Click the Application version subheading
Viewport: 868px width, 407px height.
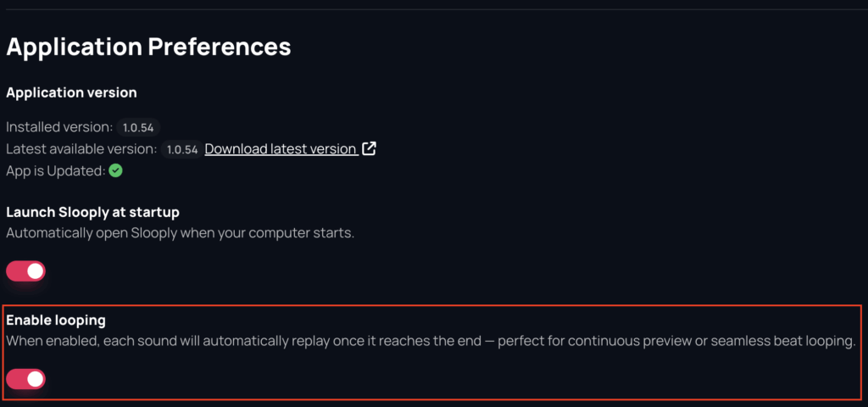tap(71, 92)
